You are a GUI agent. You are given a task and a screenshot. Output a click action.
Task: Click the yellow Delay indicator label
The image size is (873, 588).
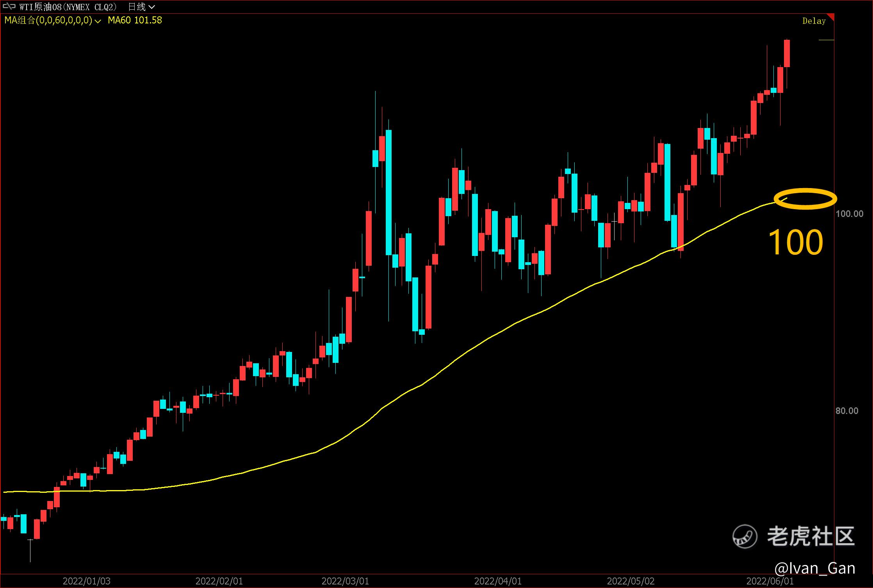tap(814, 21)
